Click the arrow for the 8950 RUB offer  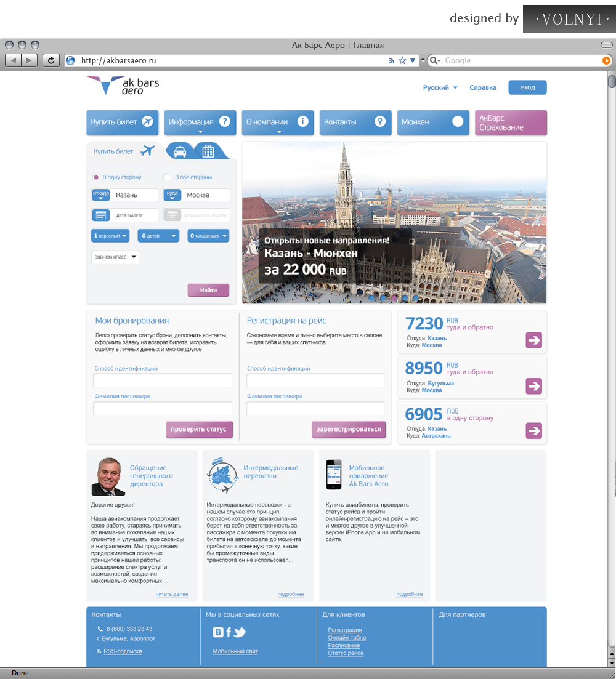pos(534,386)
